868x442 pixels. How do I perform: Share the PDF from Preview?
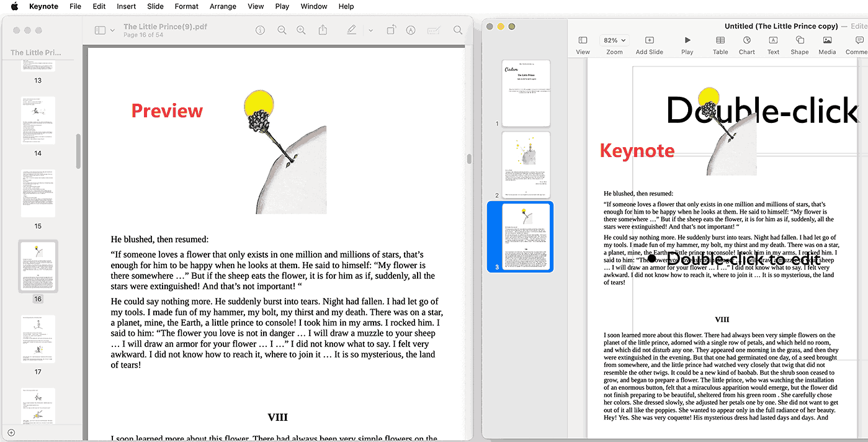pos(323,30)
